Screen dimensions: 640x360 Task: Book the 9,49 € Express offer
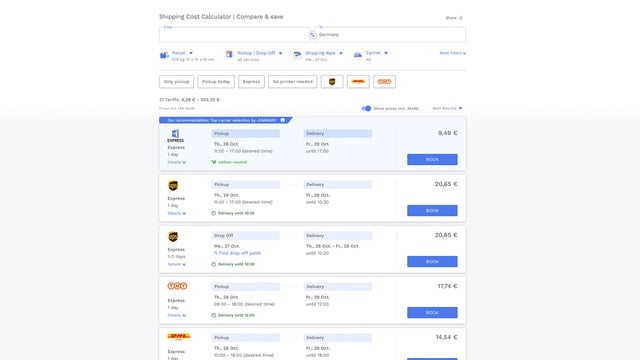432,160
